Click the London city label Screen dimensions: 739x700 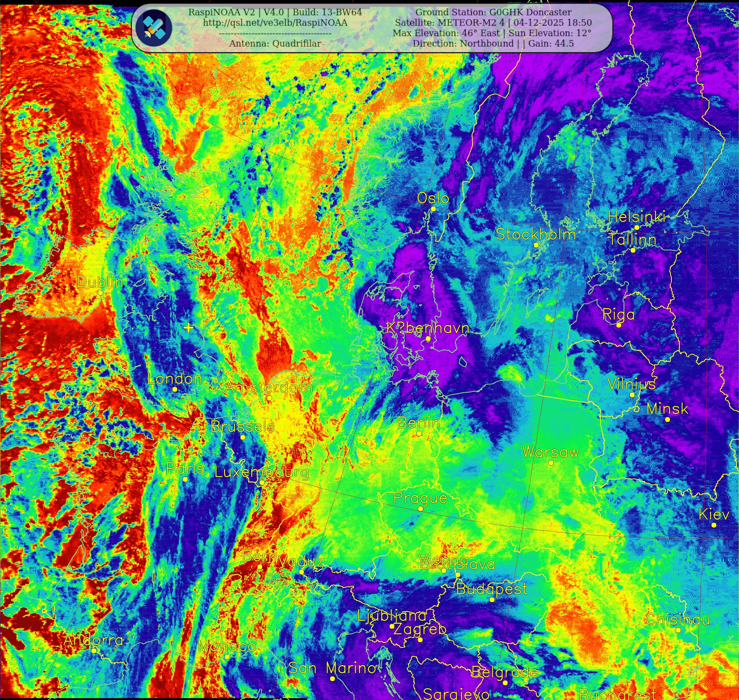coord(175,379)
